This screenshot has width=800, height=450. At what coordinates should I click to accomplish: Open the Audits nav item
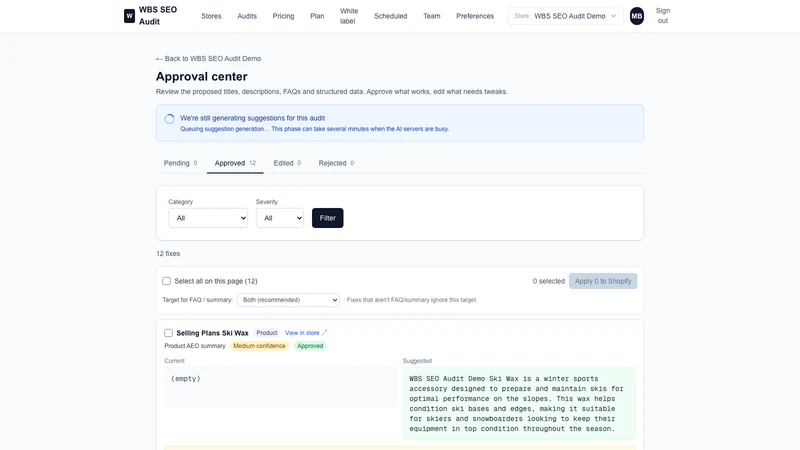click(247, 16)
